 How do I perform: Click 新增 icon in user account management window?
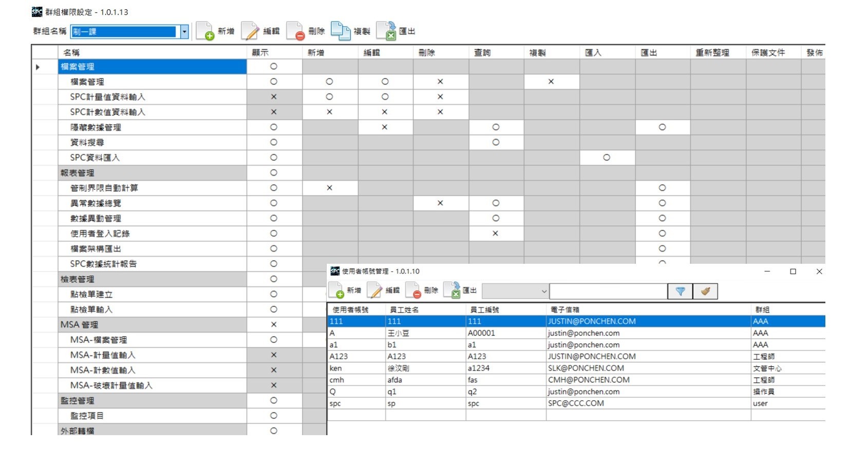pos(336,290)
